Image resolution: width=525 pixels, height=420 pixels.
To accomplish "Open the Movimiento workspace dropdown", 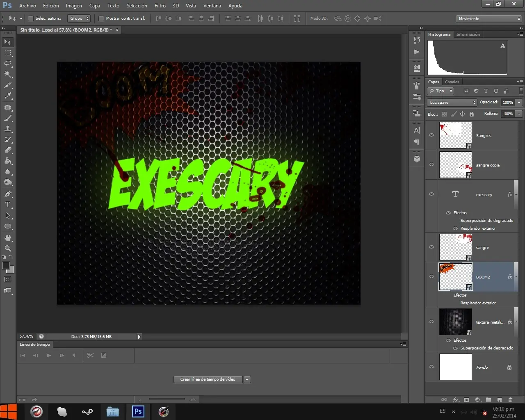I will click(x=489, y=19).
